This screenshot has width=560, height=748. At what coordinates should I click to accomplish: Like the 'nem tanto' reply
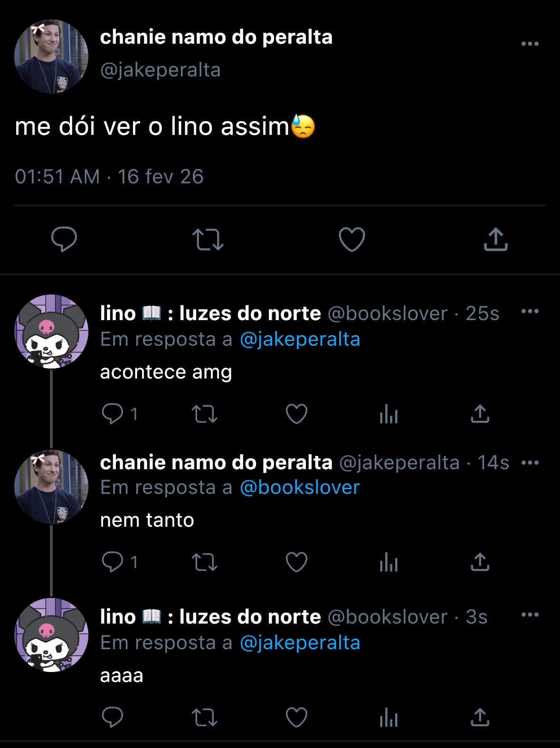(x=297, y=562)
